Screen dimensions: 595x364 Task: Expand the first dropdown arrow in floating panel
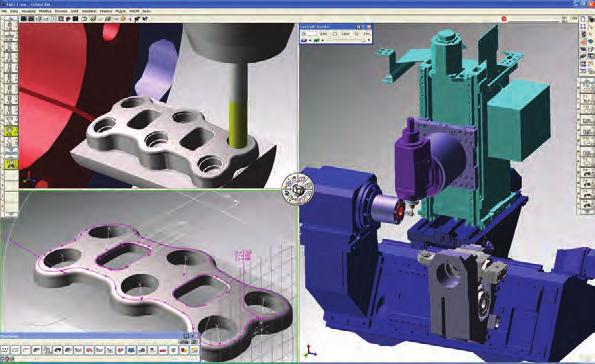point(310,40)
